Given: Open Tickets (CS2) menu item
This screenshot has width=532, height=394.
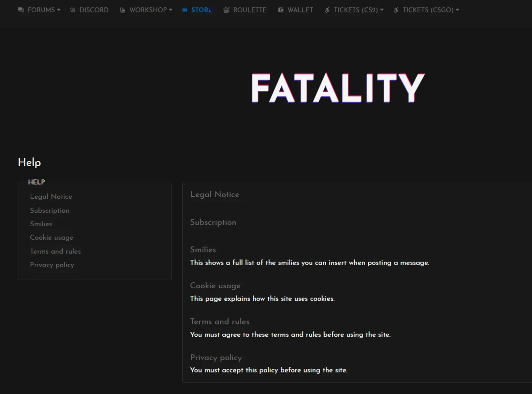Looking at the screenshot, I should point(356,10).
